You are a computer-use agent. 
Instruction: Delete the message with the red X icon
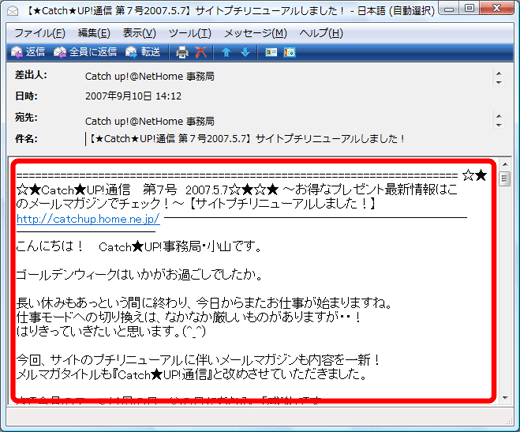point(201,52)
